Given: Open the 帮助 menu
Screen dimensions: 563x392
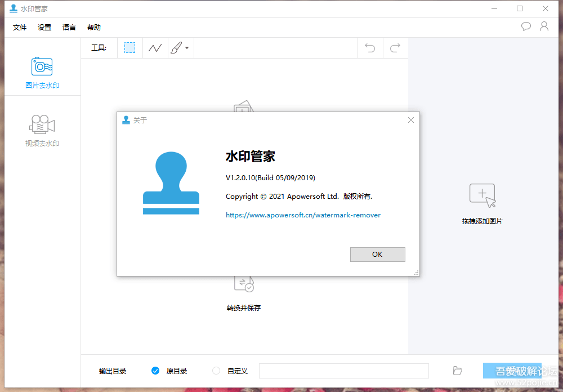Looking at the screenshot, I should [93, 27].
